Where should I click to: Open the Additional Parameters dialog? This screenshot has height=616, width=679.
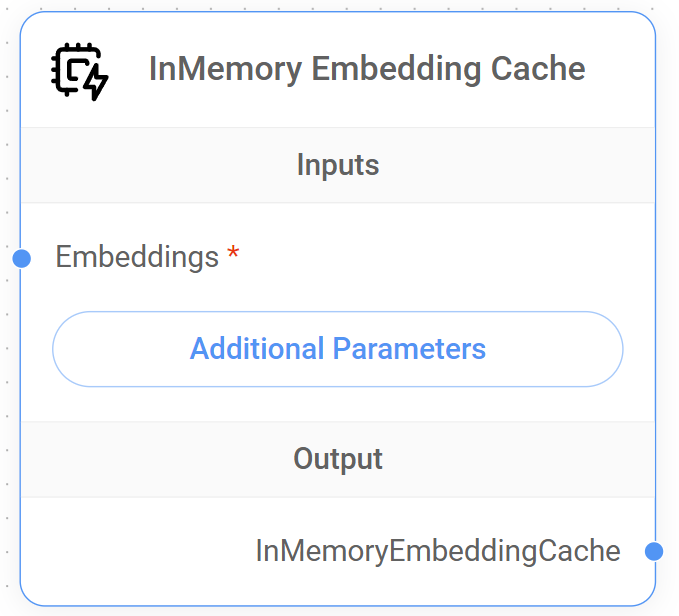338,349
